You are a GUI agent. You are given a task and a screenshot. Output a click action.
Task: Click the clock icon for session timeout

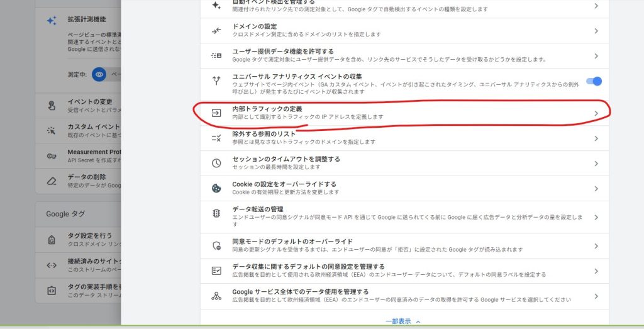[x=216, y=163]
